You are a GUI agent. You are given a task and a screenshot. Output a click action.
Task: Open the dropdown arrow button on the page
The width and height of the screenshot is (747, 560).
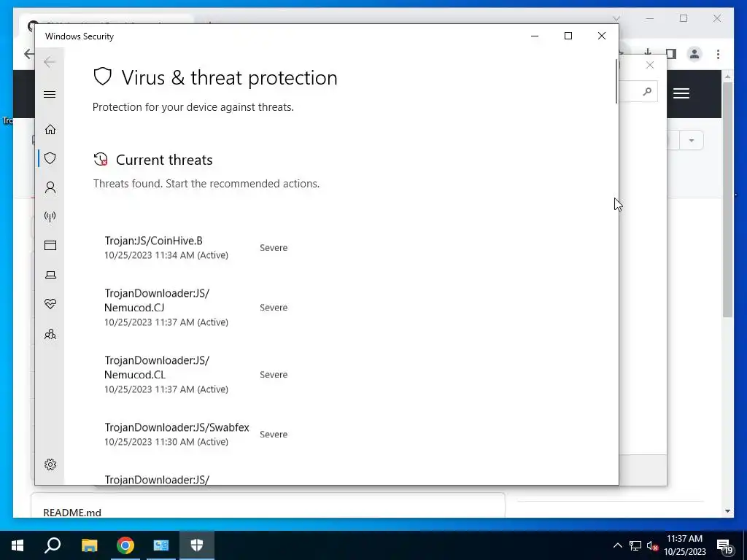(x=692, y=141)
